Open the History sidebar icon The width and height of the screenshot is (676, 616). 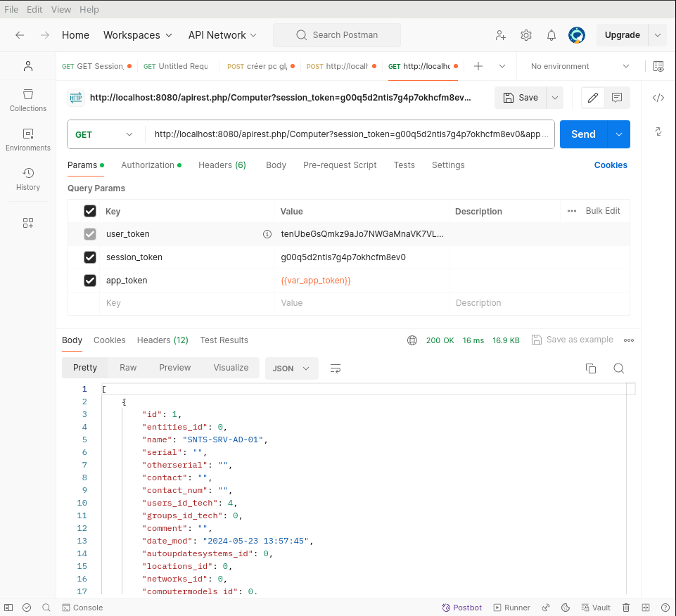tap(28, 179)
